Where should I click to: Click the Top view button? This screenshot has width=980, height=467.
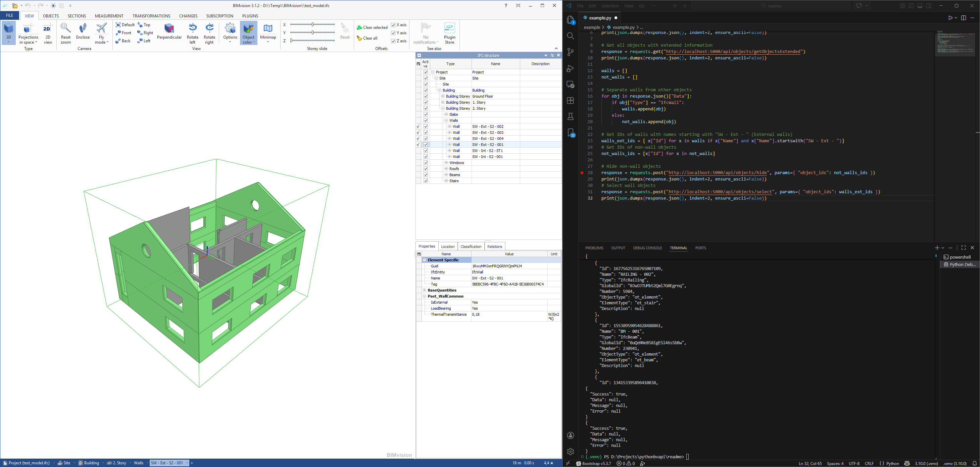[x=144, y=25]
